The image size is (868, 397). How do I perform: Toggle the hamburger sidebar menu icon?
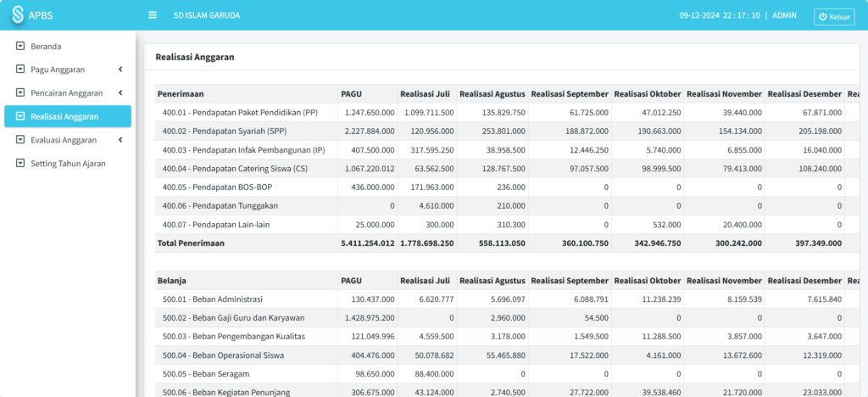pyautogui.click(x=153, y=15)
